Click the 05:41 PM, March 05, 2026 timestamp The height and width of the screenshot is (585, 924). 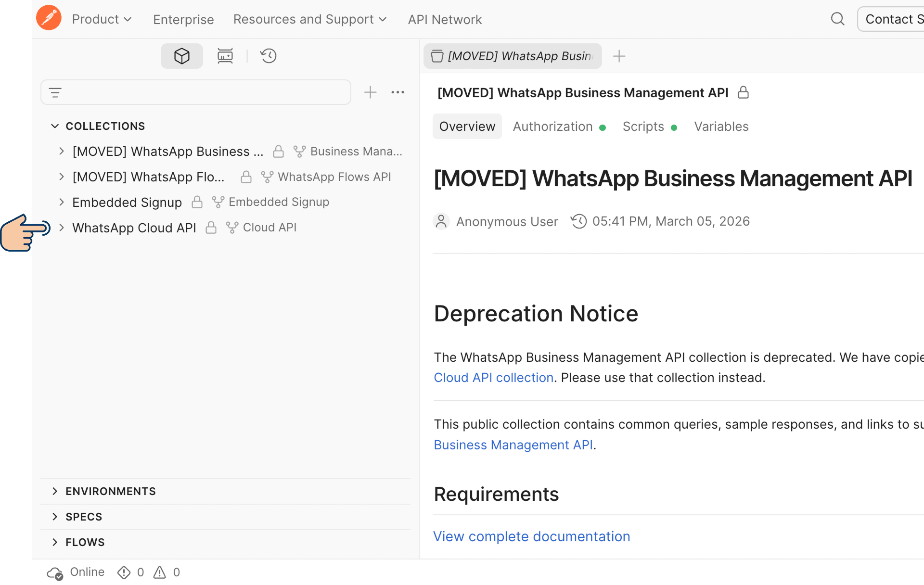click(x=671, y=221)
